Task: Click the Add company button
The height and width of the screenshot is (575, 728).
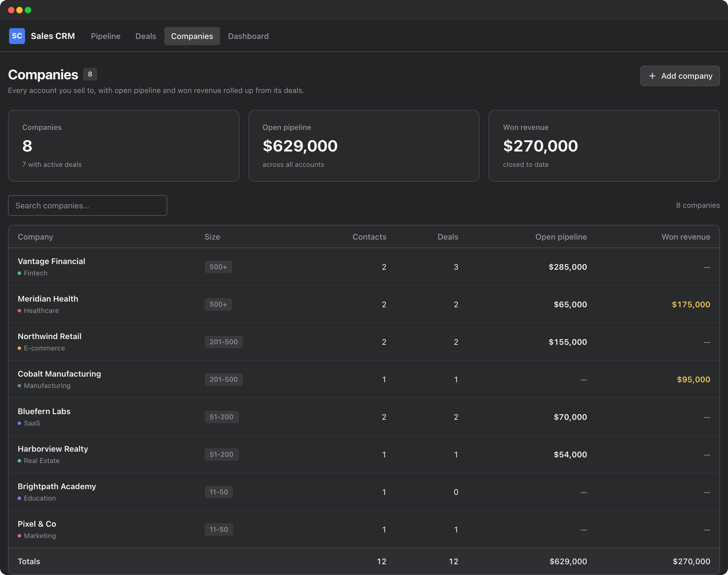Action: (x=680, y=76)
